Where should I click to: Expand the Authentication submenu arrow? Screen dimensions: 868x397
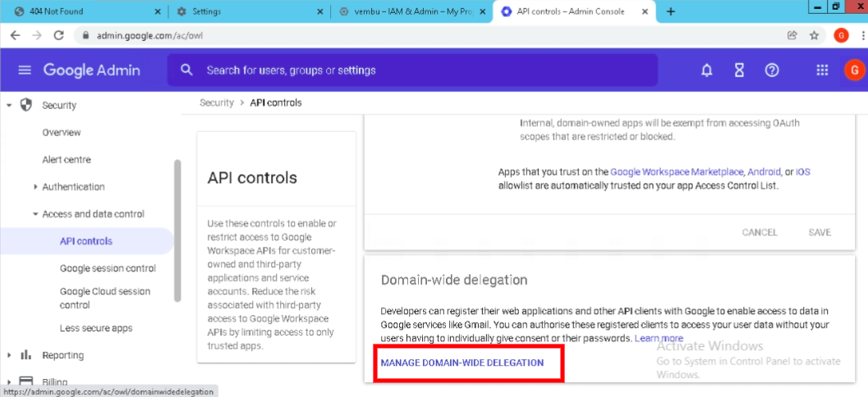tap(35, 188)
